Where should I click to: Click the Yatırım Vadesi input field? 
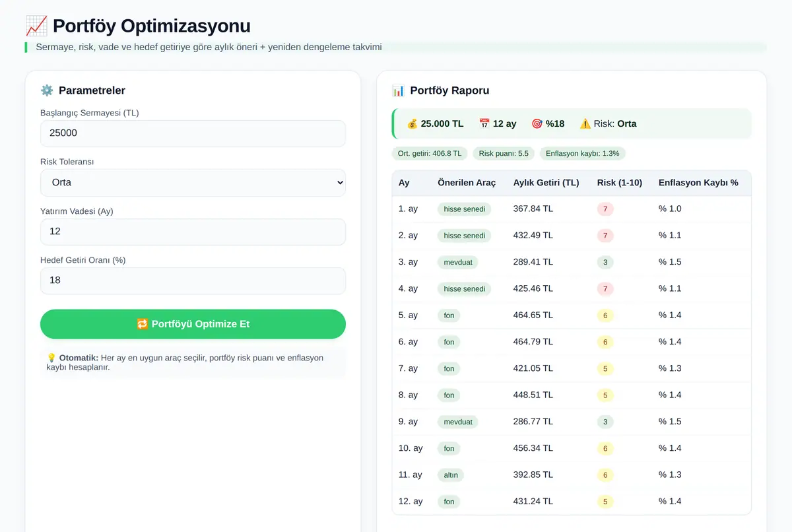tap(193, 232)
